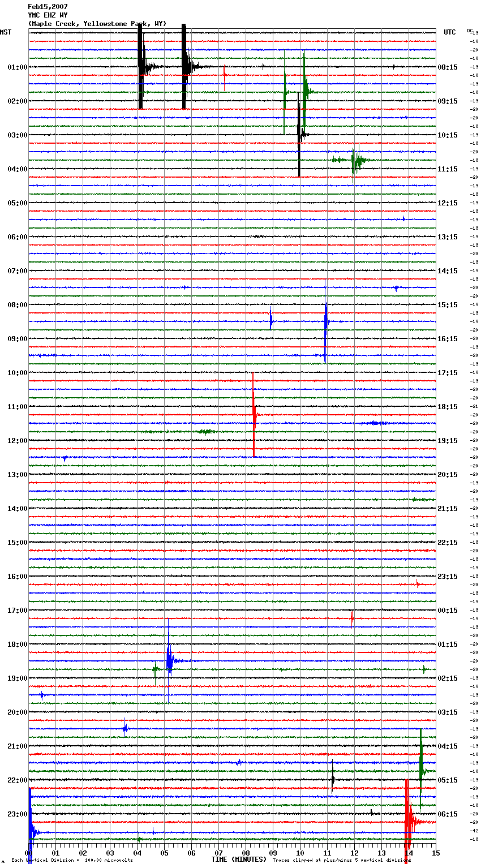Click the '03:15' UTC time label

(x=448, y=712)
